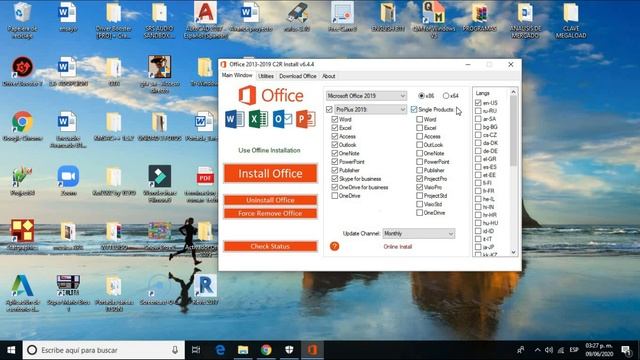Click the taskbar search box
Viewport: 640px width, 360px height.
(x=104, y=350)
